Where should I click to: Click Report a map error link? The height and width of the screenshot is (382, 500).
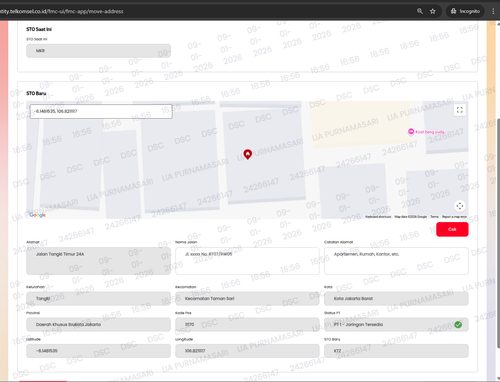coord(454,217)
